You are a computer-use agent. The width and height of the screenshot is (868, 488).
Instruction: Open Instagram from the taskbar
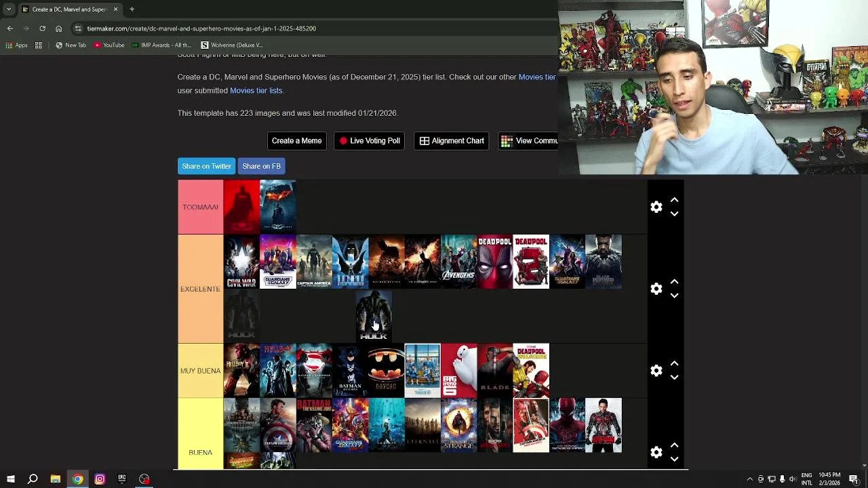point(100,479)
